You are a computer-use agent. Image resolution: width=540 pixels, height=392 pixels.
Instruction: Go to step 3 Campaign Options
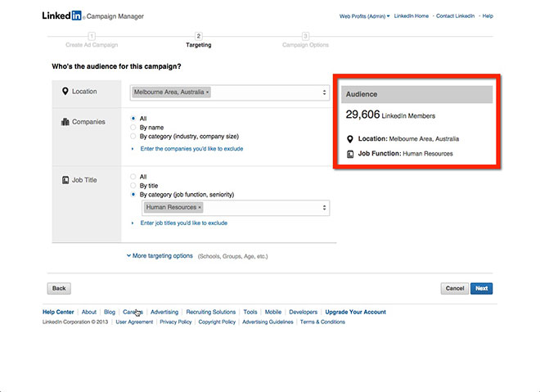pyautogui.click(x=305, y=41)
